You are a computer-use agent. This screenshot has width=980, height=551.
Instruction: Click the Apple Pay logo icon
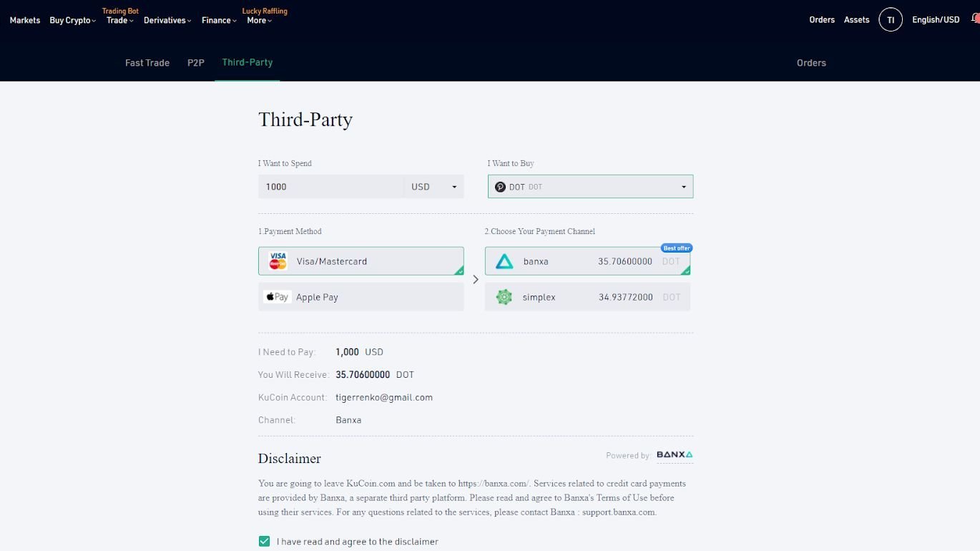277,296
